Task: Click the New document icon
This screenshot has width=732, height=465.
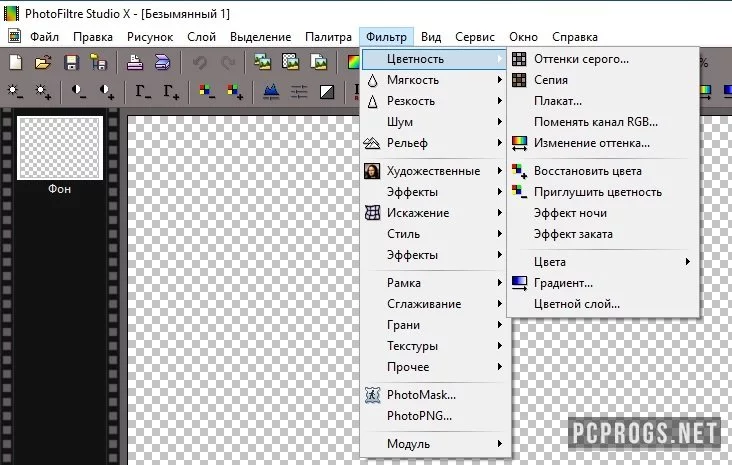Action: (16, 62)
